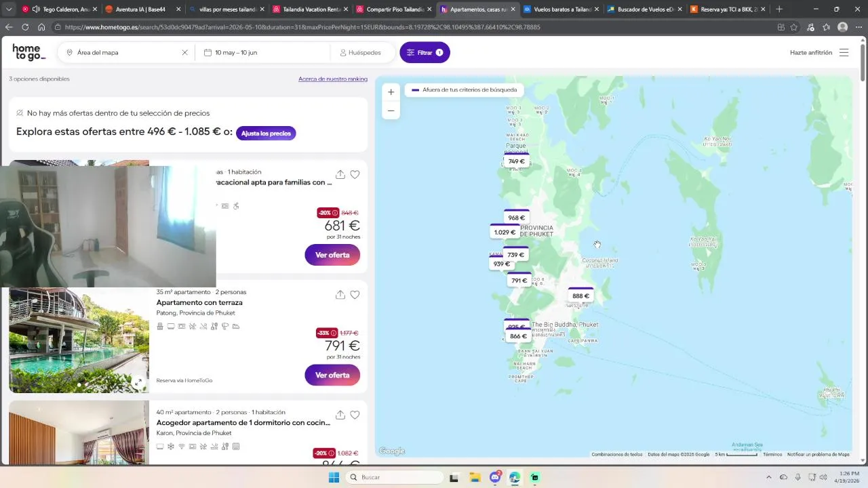
Task: Click the Apartamento con terraza pool photo
Action: pyautogui.click(x=79, y=340)
